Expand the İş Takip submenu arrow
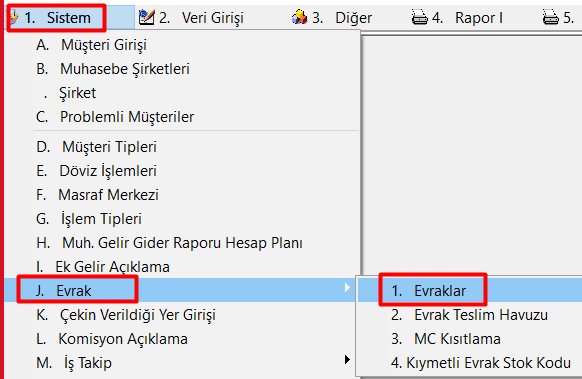This screenshot has height=379, width=582. click(x=347, y=360)
